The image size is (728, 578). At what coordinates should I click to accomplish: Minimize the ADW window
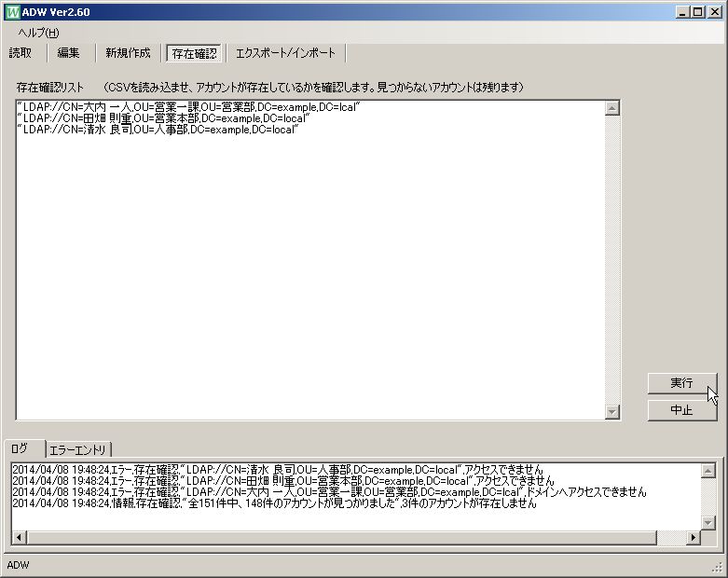click(x=682, y=12)
